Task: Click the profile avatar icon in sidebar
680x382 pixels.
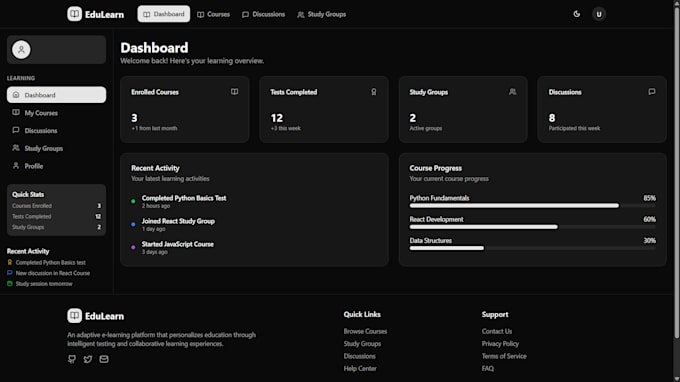Action: 21,49
